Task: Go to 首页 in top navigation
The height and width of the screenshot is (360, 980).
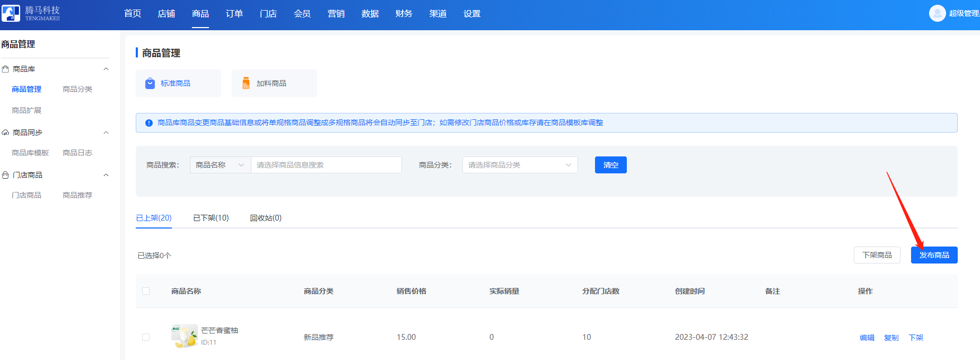Action: (x=133, y=14)
